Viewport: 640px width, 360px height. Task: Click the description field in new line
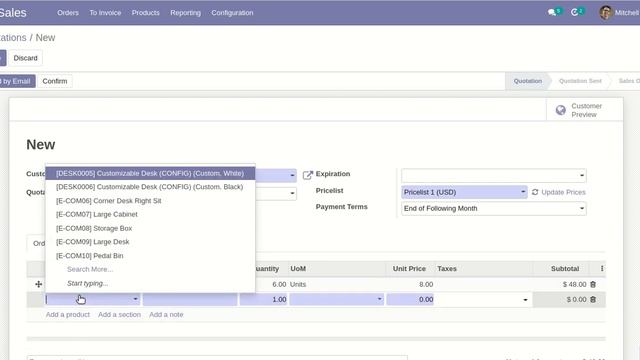point(190,299)
